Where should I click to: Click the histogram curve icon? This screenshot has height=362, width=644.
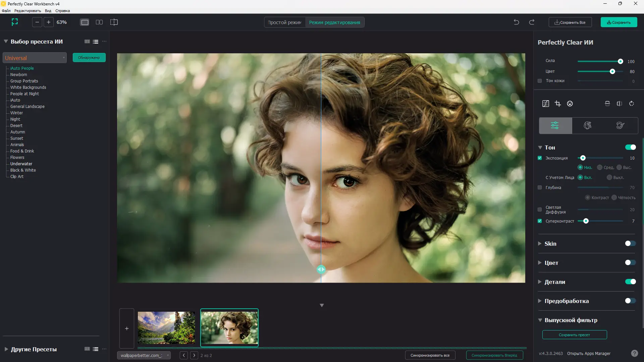coord(546,104)
